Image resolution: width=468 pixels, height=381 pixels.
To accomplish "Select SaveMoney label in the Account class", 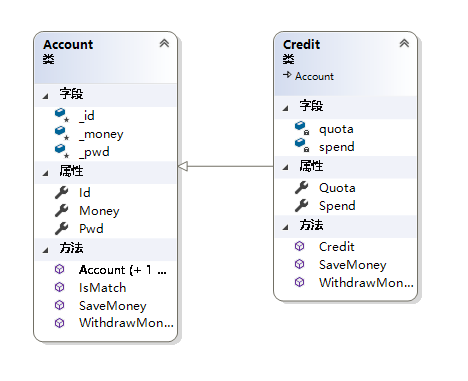I will [113, 306].
